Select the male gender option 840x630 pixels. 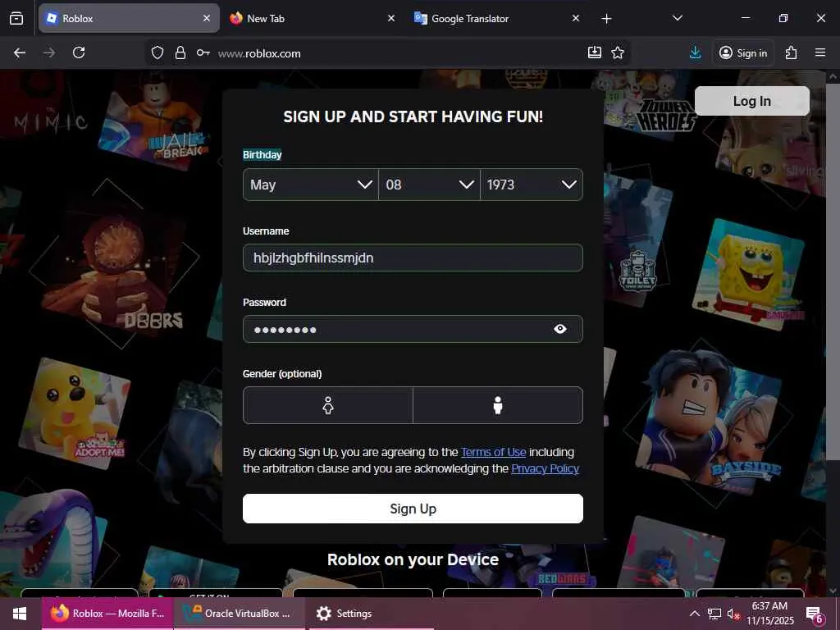(498, 405)
